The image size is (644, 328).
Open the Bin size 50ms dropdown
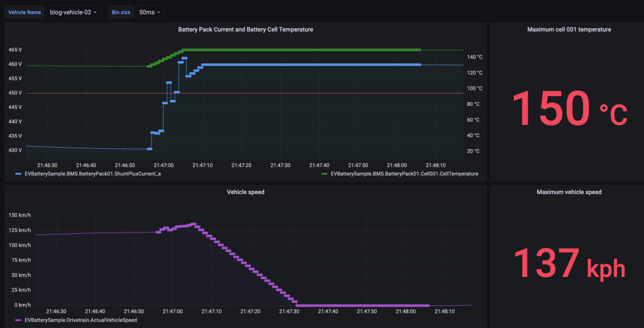point(150,13)
